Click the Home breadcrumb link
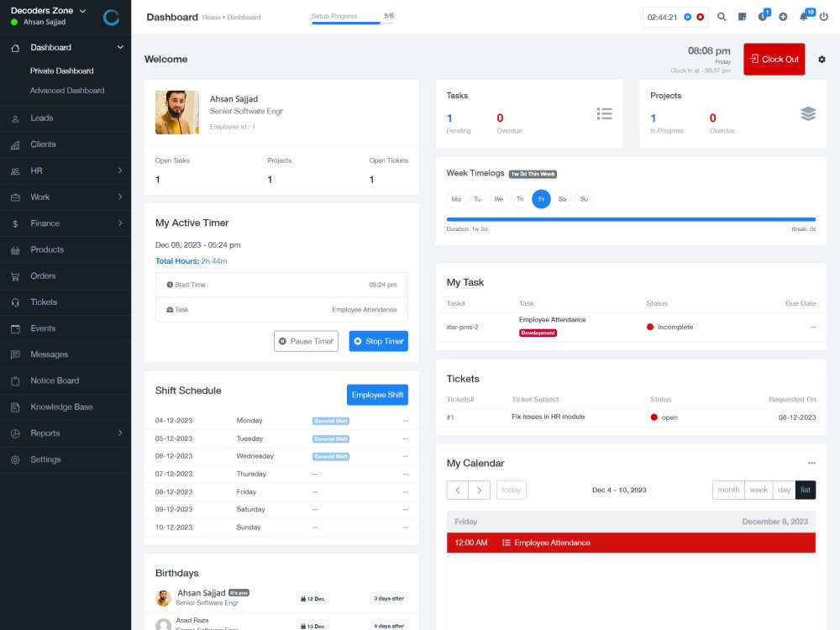Viewport: 840px width, 630px height. [x=211, y=18]
